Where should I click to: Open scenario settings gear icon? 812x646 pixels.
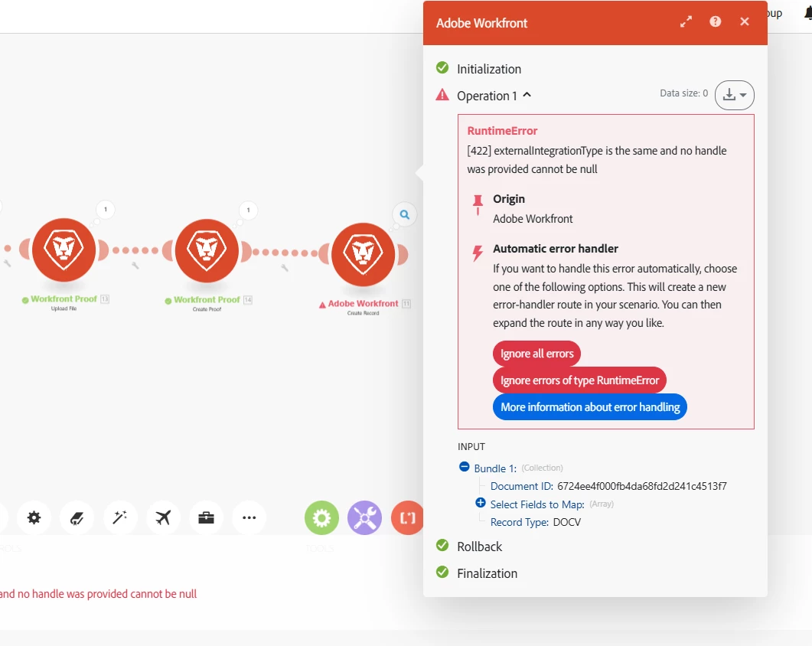point(34,517)
